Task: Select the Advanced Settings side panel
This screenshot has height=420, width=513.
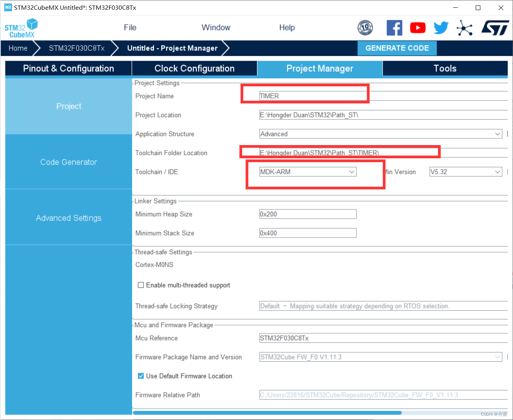Action: [68, 218]
